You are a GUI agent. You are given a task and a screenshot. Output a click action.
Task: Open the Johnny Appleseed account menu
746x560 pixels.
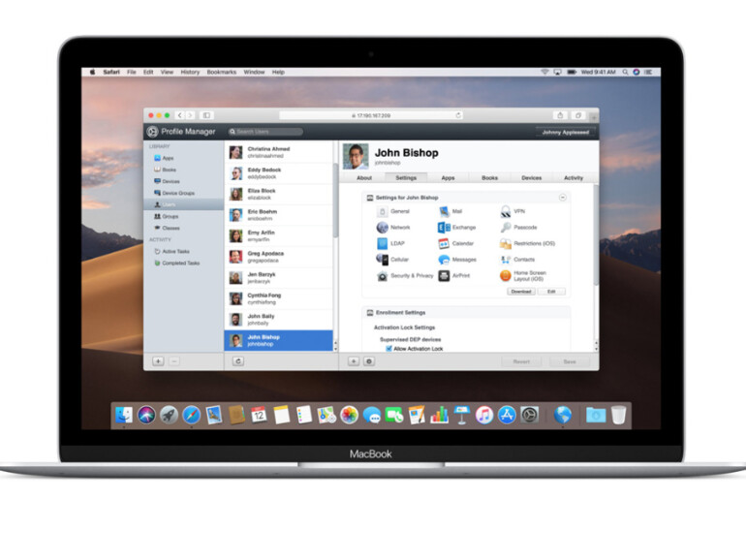coord(565,133)
